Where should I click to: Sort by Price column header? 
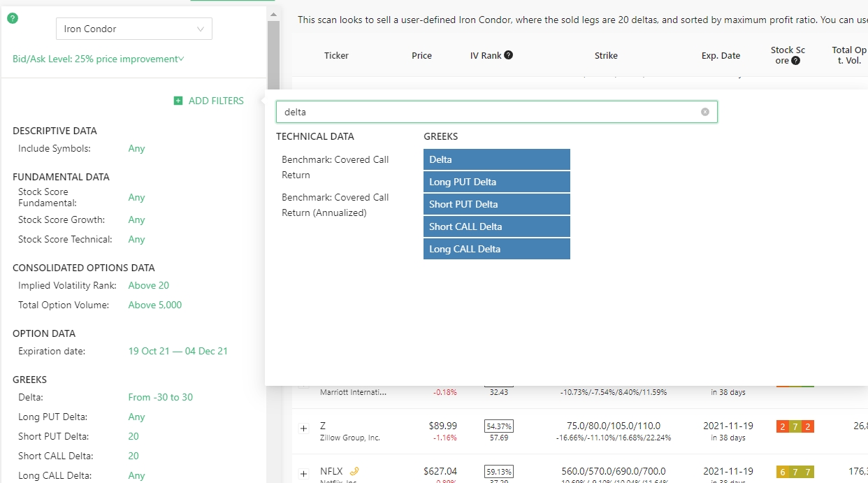[x=421, y=55]
